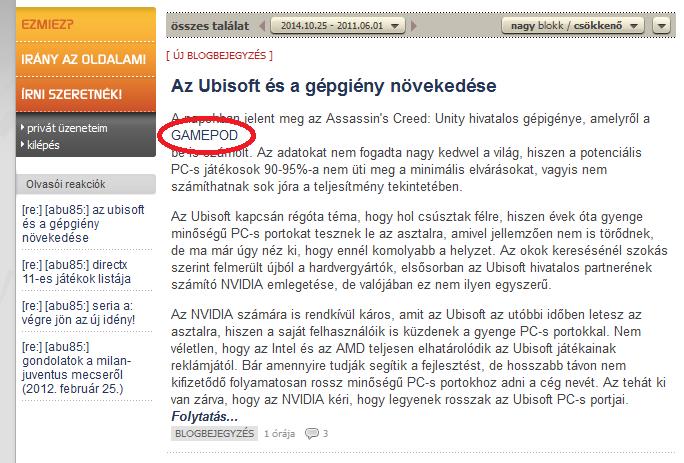
Task: Go to IRÁNY AZ OLDALAM! menu item
Action: 86,59
